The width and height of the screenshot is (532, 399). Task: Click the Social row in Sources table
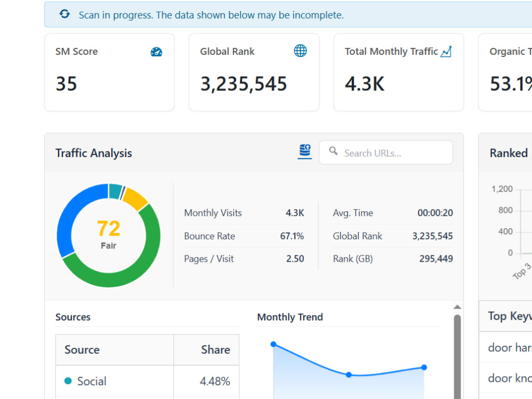coord(147,381)
